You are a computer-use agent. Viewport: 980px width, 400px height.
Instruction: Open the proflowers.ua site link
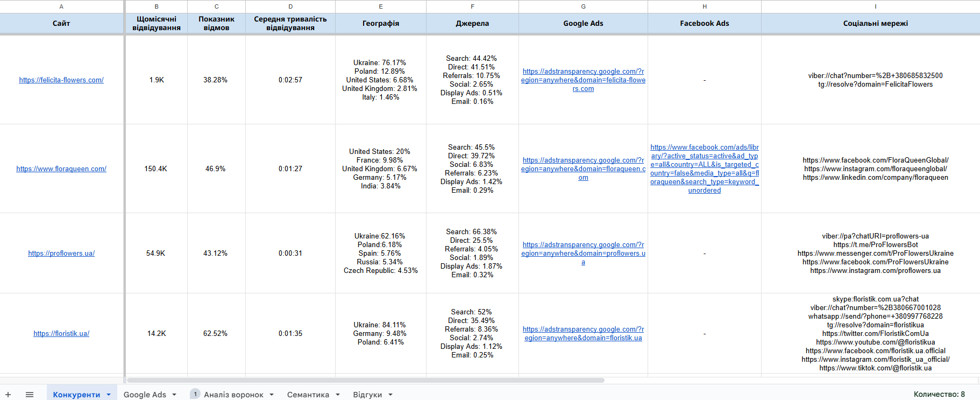61,254
